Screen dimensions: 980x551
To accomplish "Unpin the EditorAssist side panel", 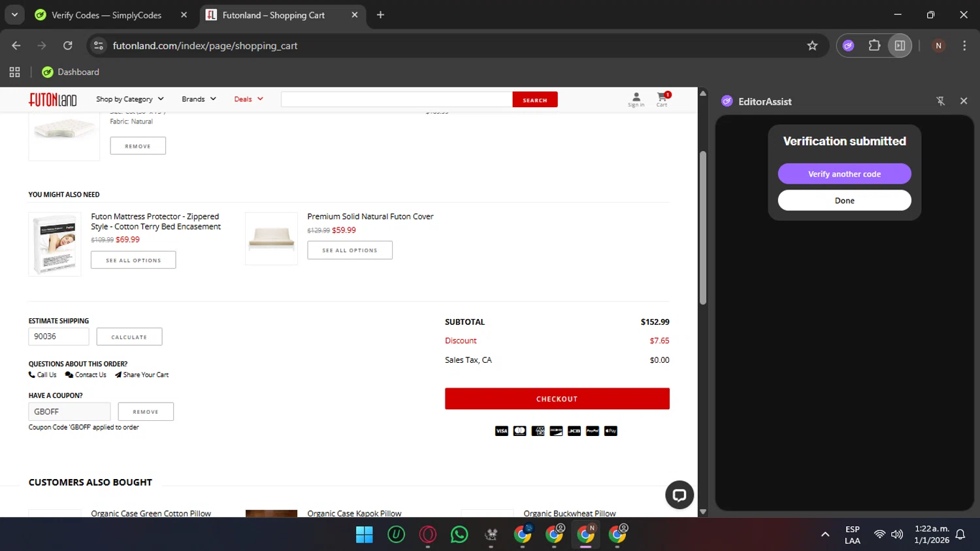I will [940, 101].
